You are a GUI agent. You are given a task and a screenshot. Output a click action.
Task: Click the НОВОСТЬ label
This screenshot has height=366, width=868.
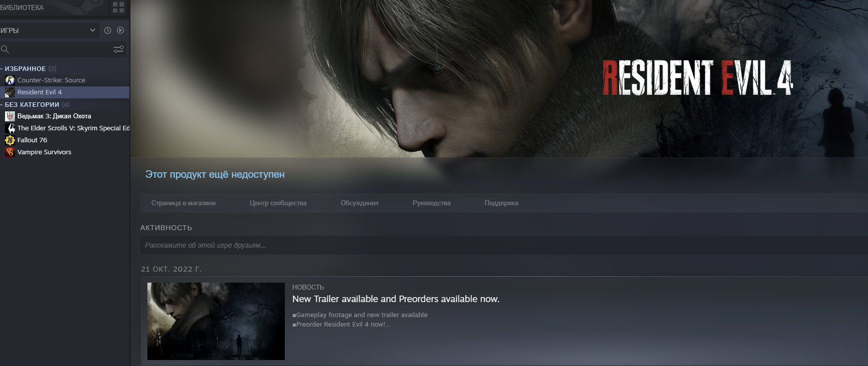tap(308, 287)
